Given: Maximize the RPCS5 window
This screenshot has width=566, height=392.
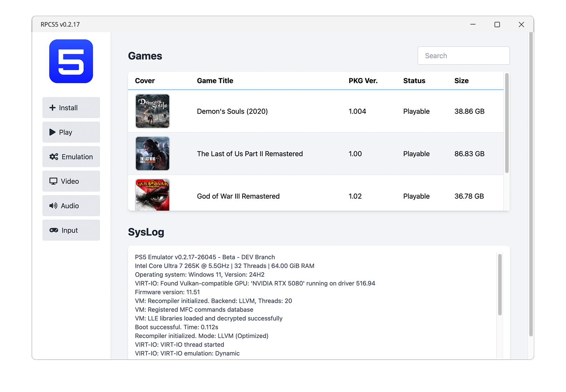Looking at the screenshot, I should point(497,24).
